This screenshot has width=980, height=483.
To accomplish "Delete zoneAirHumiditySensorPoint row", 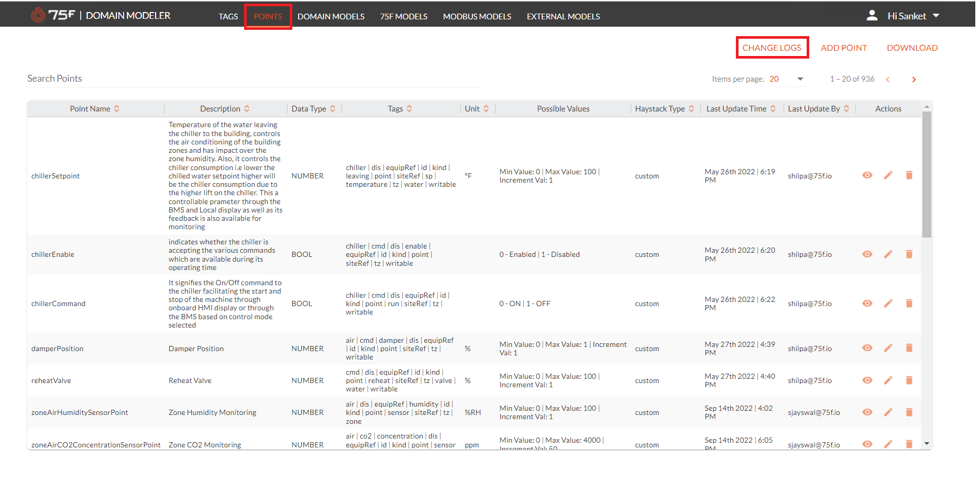I will point(909,412).
